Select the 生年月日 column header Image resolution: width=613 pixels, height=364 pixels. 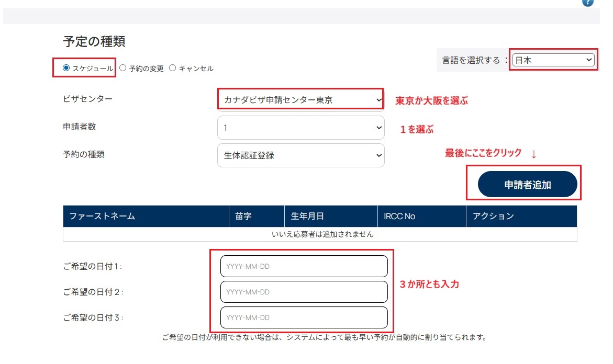(x=307, y=216)
